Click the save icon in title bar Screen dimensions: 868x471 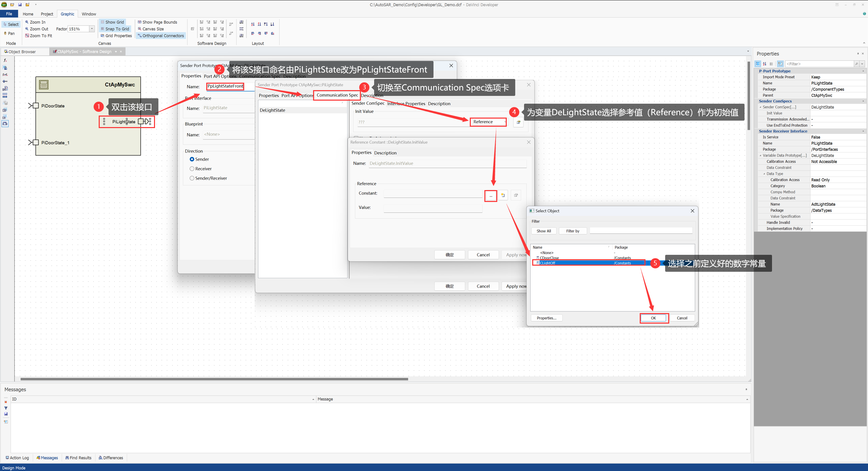pyautogui.click(x=20, y=4)
